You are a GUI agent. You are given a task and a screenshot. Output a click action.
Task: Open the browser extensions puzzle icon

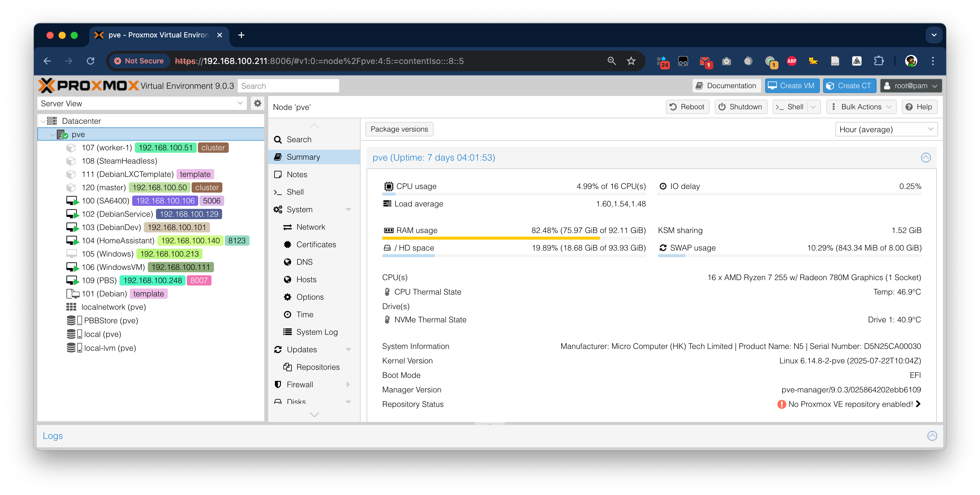pyautogui.click(x=879, y=61)
